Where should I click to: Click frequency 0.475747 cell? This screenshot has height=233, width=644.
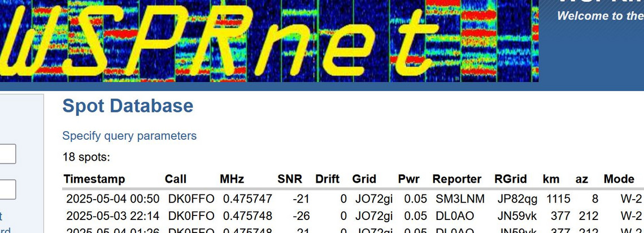pyautogui.click(x=247, y=199)
